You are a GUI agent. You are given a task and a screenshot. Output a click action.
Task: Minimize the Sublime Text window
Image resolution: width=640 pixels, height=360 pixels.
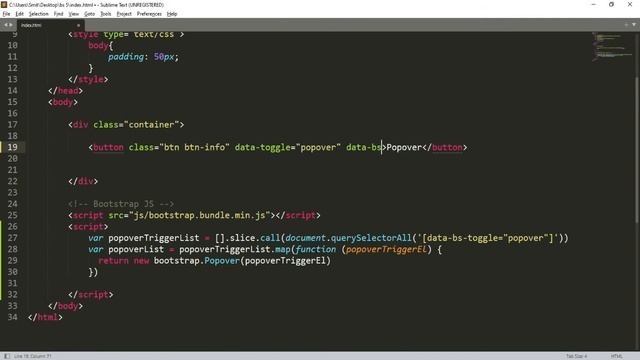click(594, 4)
